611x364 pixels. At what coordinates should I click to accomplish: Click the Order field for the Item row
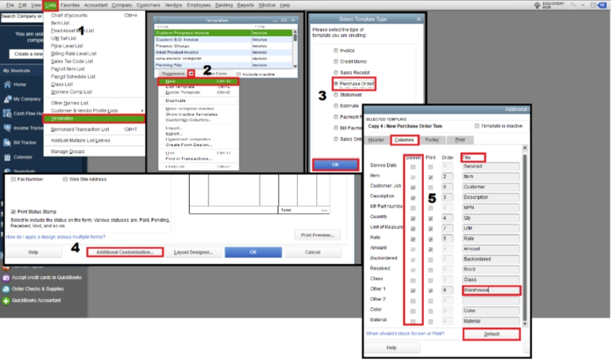point(448,176)
